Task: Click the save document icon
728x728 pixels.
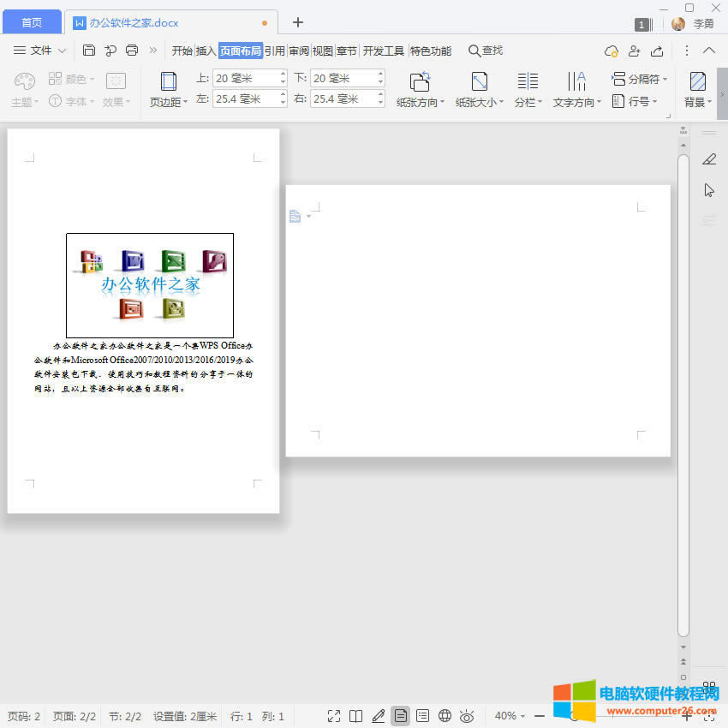Action: (x=89, y=51)
